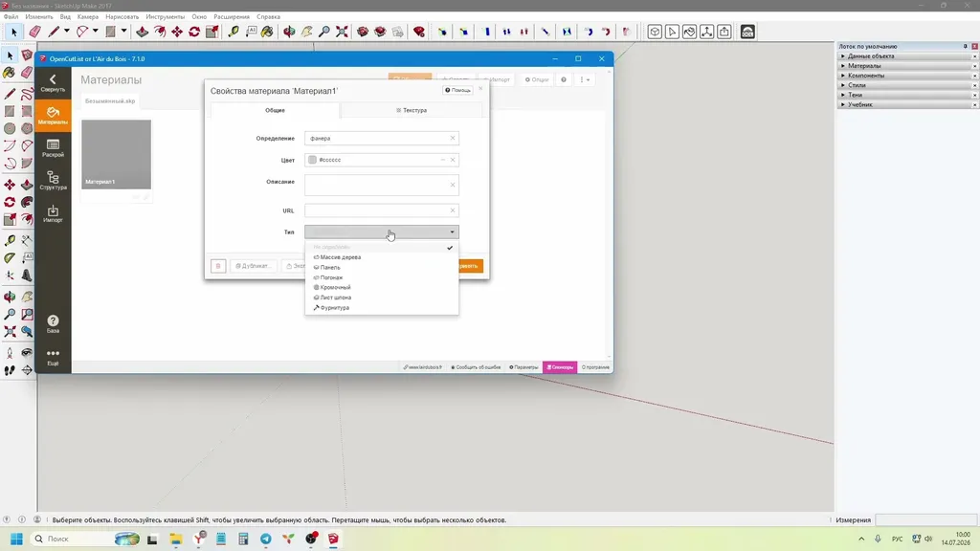Choose Панель in type list
Viewport: 980px width, 551px height.
(x=381, y=268)
